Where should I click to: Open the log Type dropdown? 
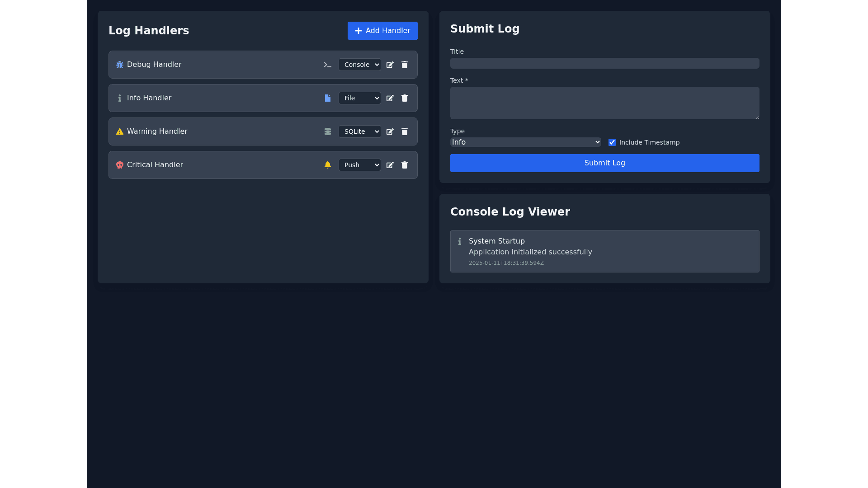click(x=525, y=142)
